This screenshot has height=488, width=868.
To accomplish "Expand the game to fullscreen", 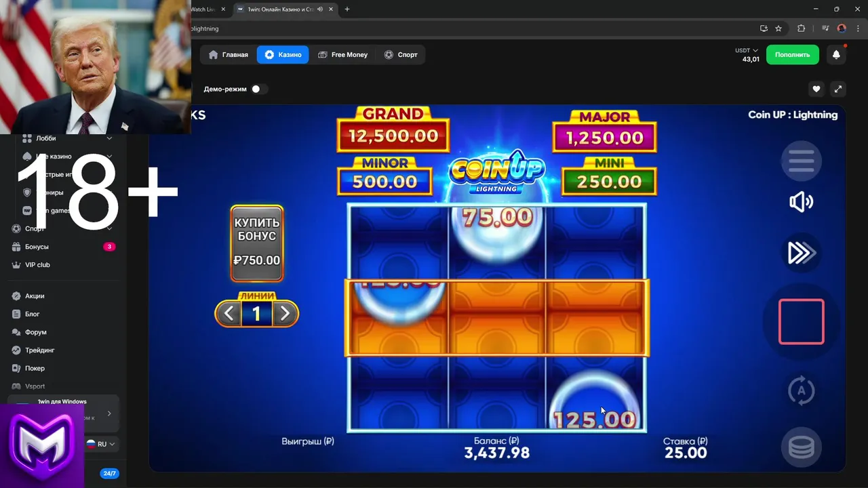I will (837, 89).
